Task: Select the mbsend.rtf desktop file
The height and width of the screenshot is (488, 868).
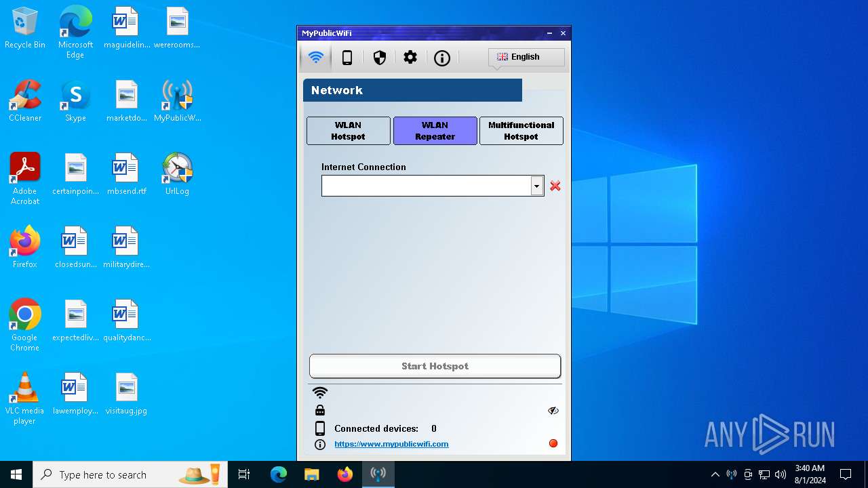Action: click(126, 174)
